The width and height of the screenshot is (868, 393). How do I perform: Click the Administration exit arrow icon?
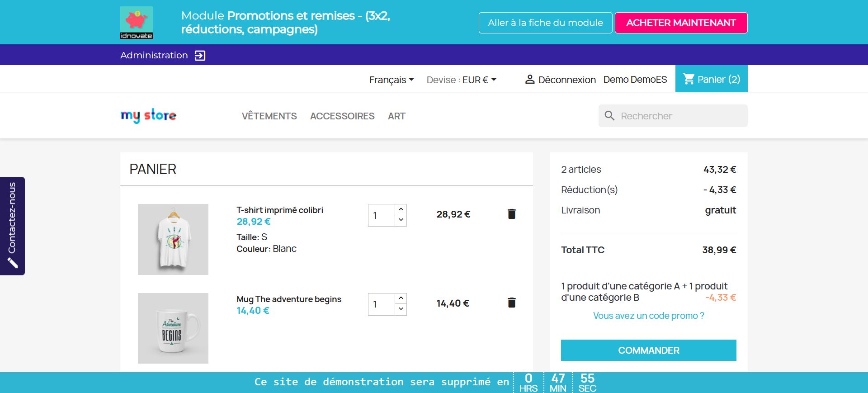[x=200, y=56]
